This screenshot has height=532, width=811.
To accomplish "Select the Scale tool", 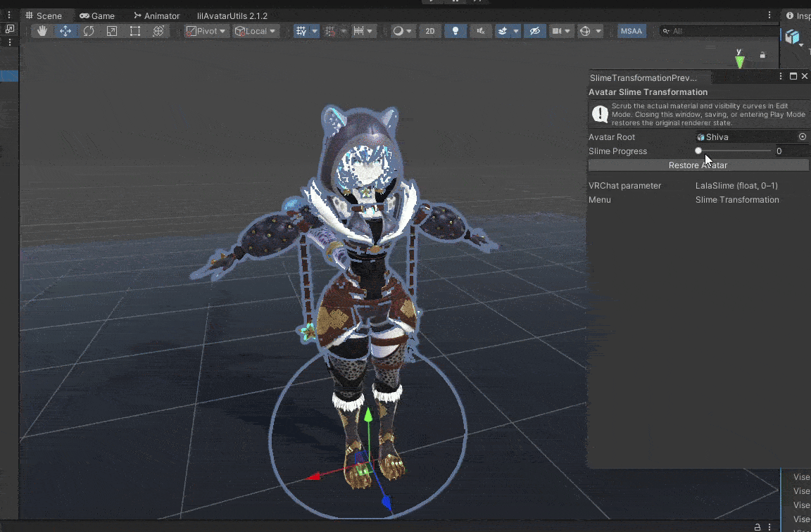I will click(x=112, y=31).
